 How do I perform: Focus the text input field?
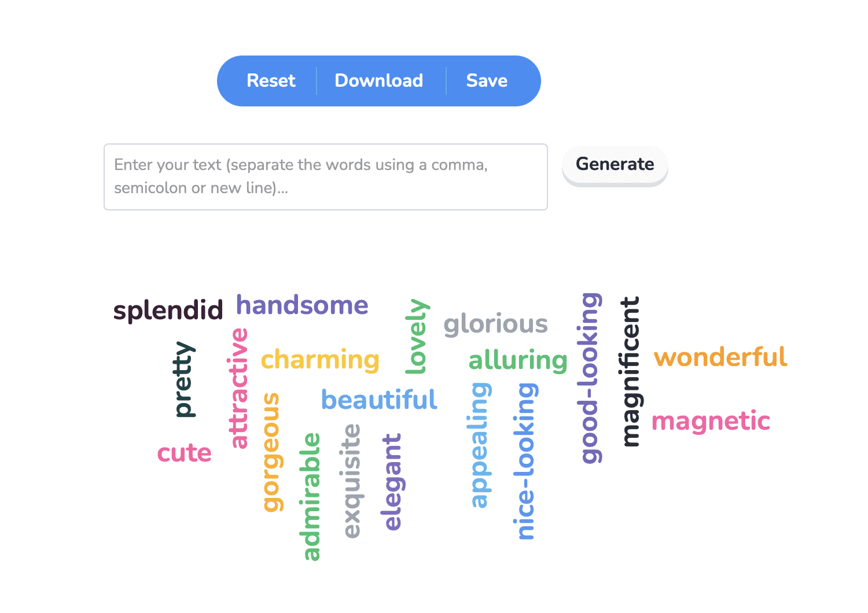coord(326,177)
